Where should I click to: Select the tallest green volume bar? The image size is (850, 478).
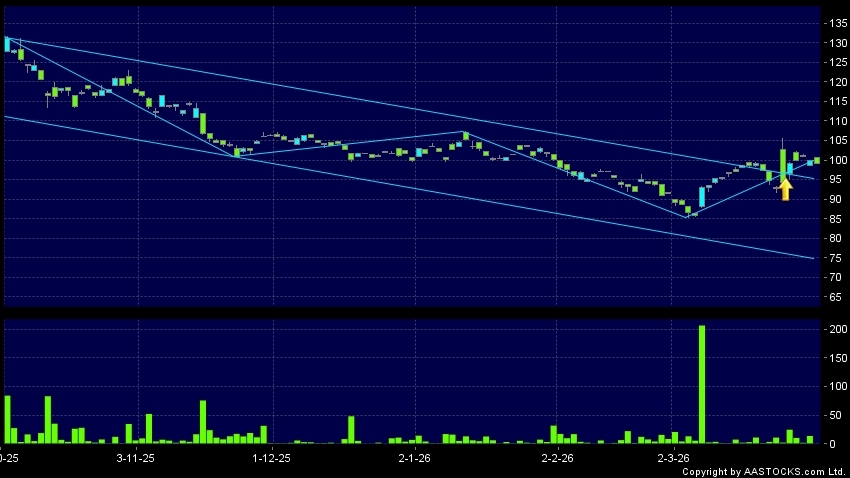(x=702, y=383)
